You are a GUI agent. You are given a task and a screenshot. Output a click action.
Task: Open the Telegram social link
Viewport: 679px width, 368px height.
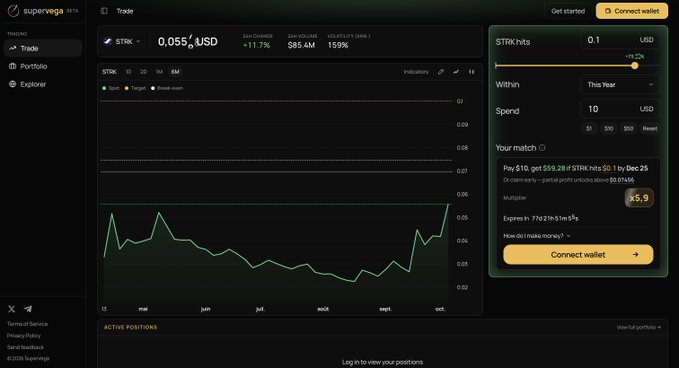click(x=28, y=309)
